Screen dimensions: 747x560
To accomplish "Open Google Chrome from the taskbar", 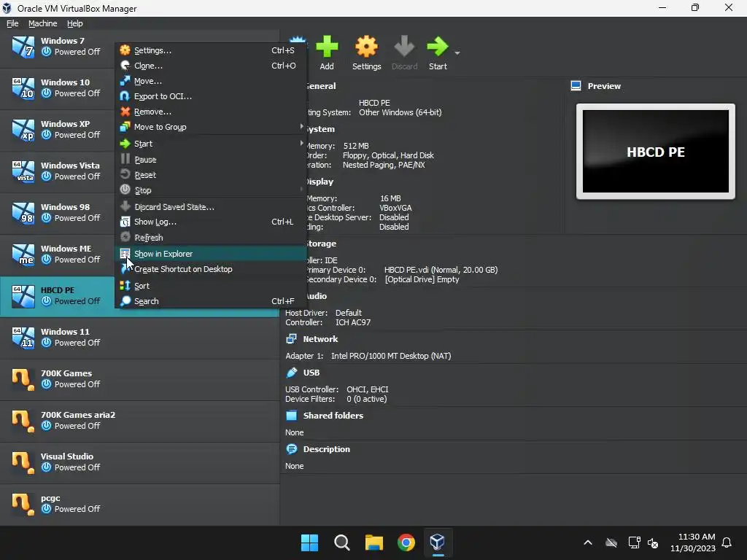I will click(x=406, y=542).
